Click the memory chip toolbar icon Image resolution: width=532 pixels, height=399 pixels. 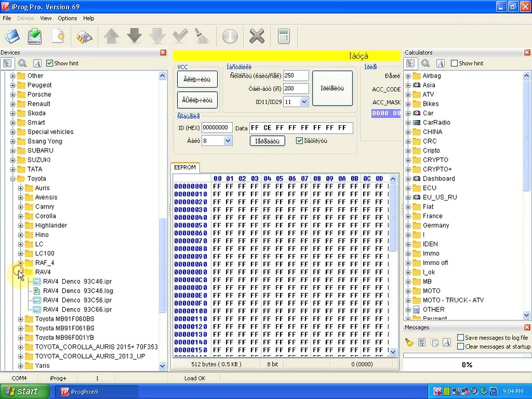(84, 36)
